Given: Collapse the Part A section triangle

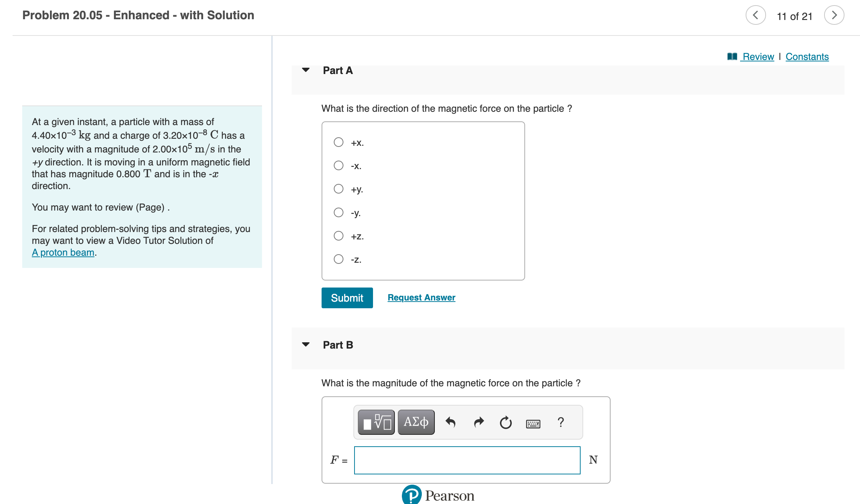Looking at the screenshot, I should (x=306, y=70).
